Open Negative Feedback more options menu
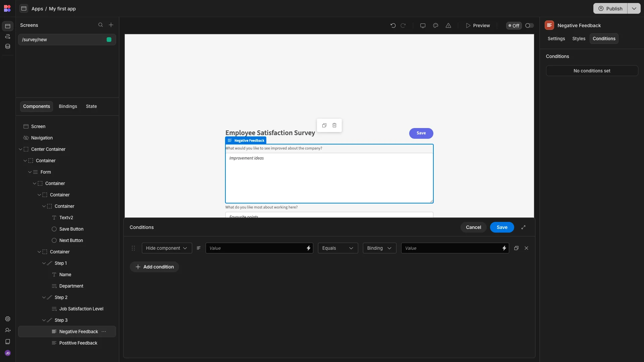Screen dimensions: 644x362 coord(104,331)
